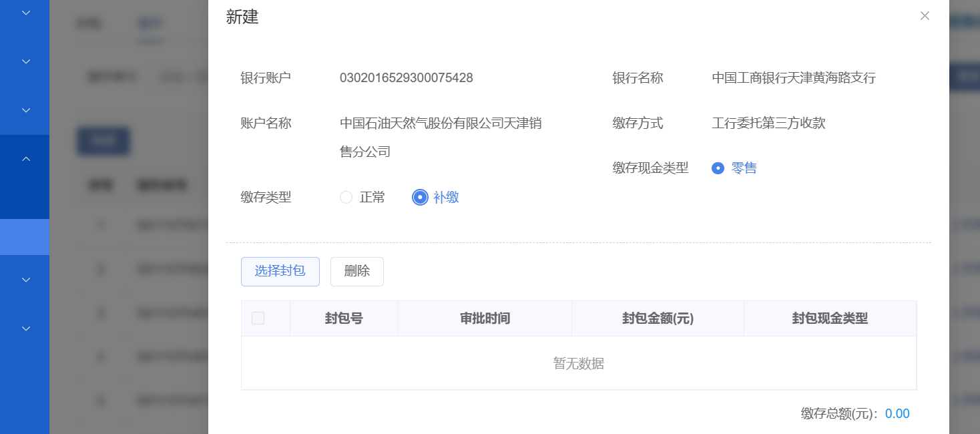Select the highlighted active sidebar menu item
The width and height of the screenshot is (980, 434).
pyautogui.click(x=25, y=237)
